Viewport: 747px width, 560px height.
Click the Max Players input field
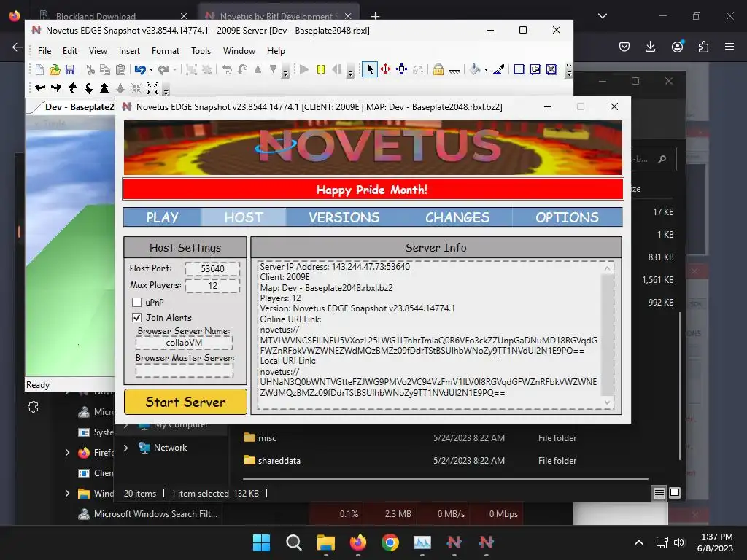point(212,285)
